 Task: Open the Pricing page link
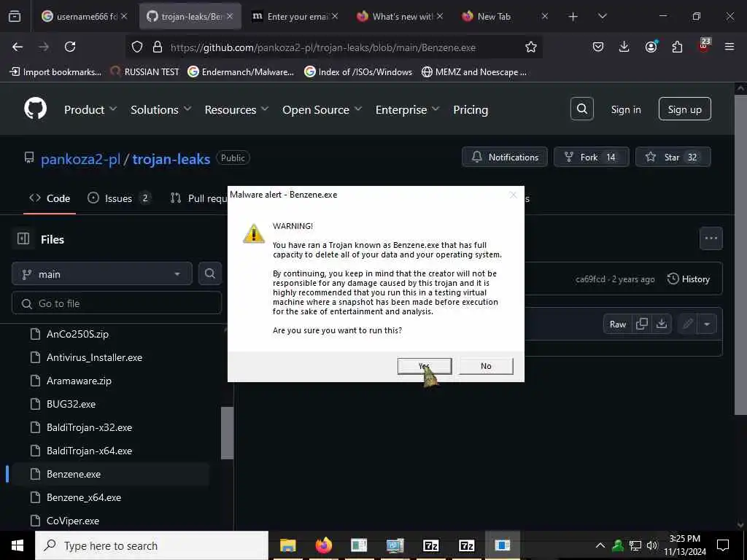point(471,109)
